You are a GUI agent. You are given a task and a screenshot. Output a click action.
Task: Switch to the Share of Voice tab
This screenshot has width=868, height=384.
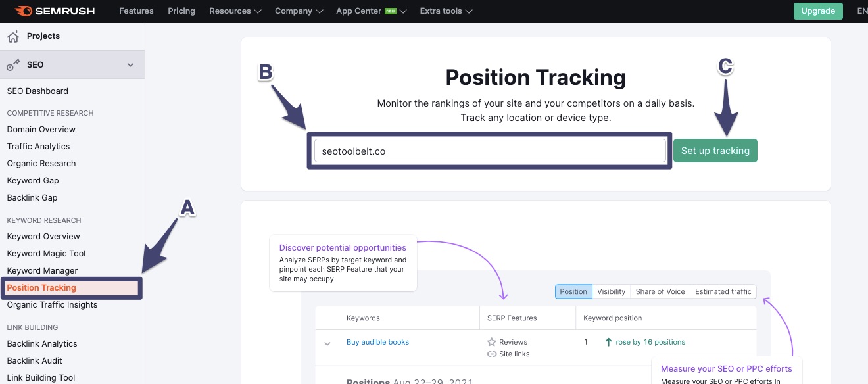(x=660, y=291)
